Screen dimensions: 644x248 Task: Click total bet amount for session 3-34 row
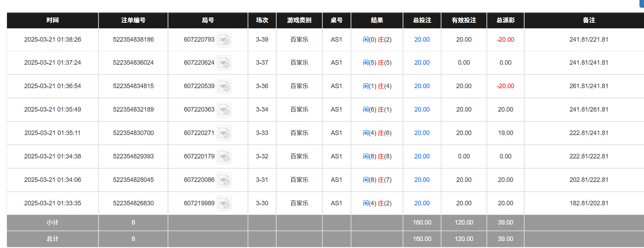click(x=422, y=109)
